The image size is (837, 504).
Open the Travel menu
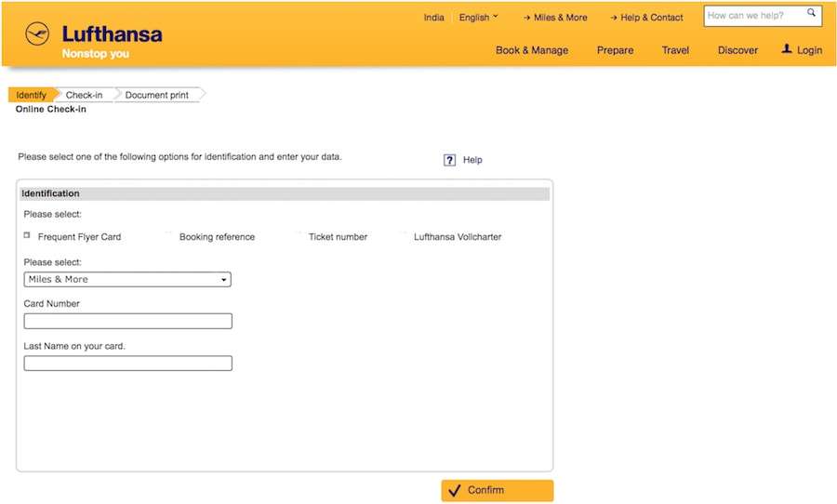pyautogui.click(x=675, y=50)
